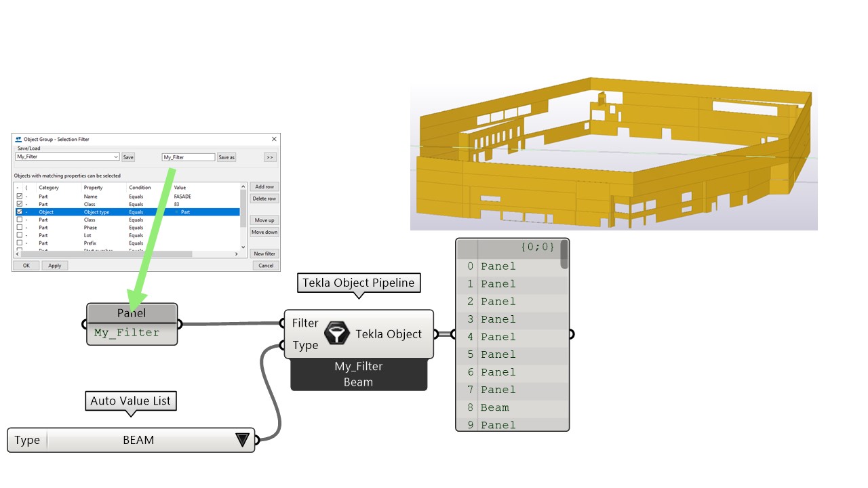Click the Filter input on Tekla Object component
The width and height of the screenshot is (868, 488).
(x=305, y=323)
